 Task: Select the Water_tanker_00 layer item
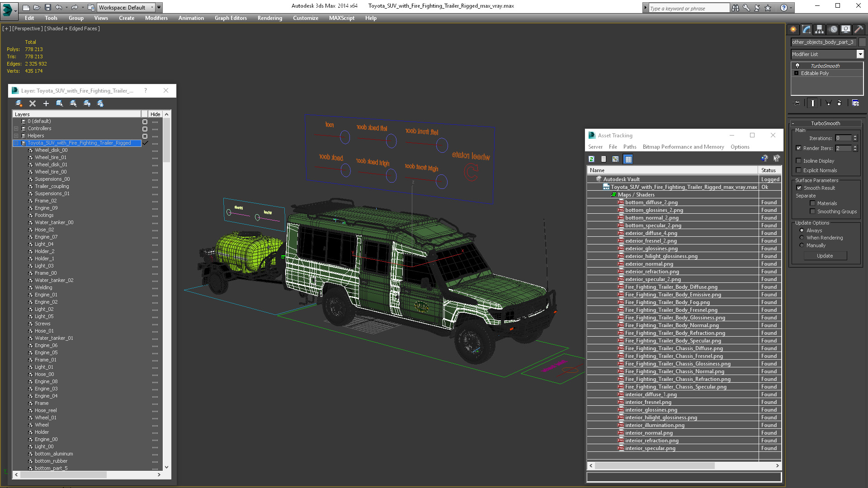click(54, 223)
